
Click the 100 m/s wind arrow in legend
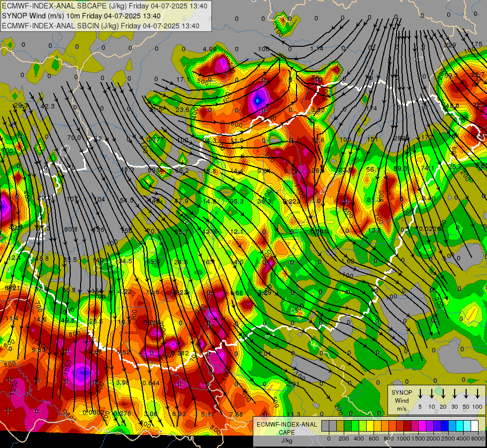coord(478,394)
